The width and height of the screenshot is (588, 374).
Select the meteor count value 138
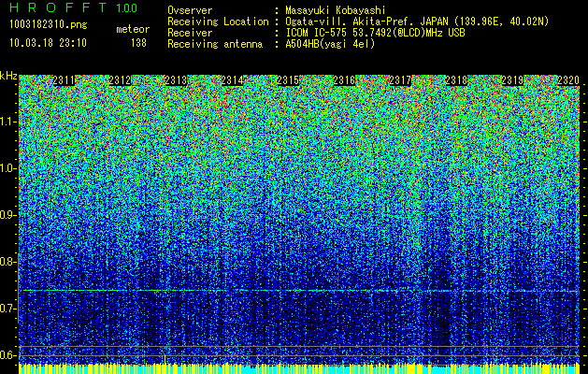tap(138, 43)
